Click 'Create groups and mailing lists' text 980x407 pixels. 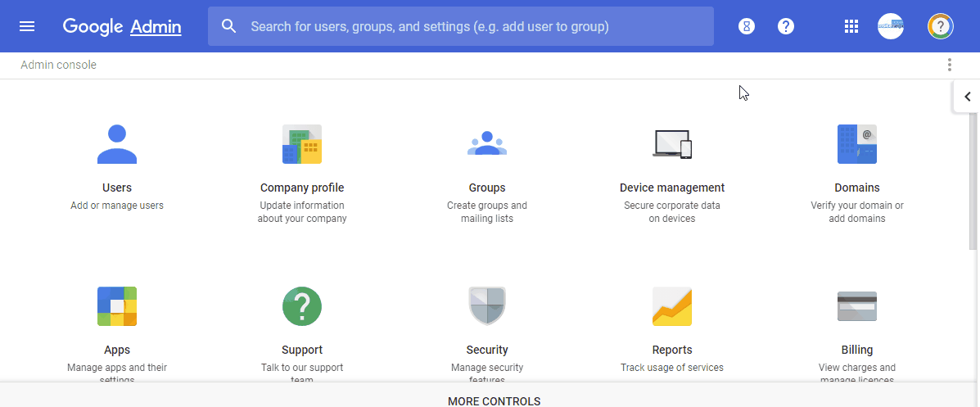click(487, 212)
